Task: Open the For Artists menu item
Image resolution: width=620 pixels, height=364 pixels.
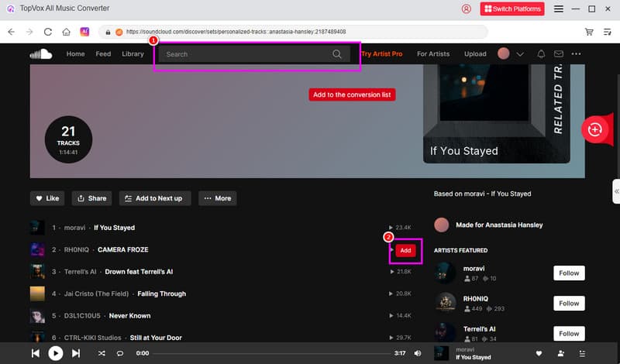Action: [433, 53]
